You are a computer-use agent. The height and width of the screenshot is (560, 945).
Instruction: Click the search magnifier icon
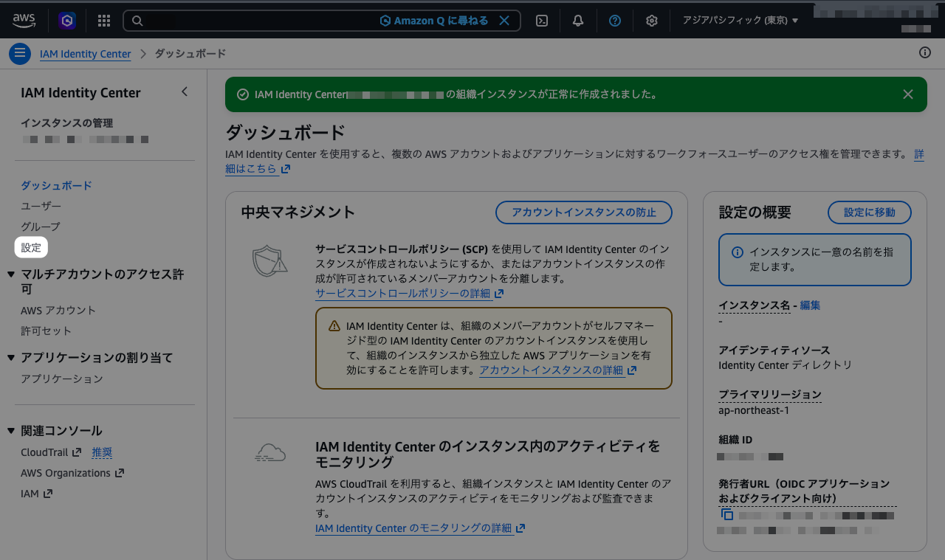click(137, 21)
